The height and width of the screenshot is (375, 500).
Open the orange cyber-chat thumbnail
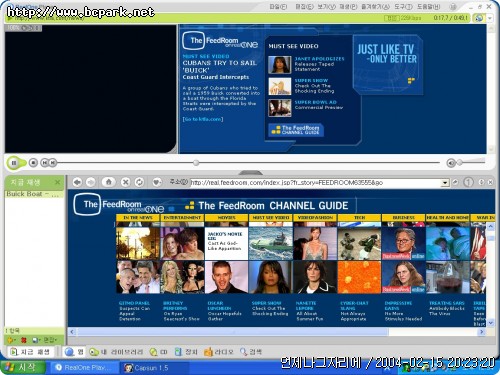(x=359, y=277)
